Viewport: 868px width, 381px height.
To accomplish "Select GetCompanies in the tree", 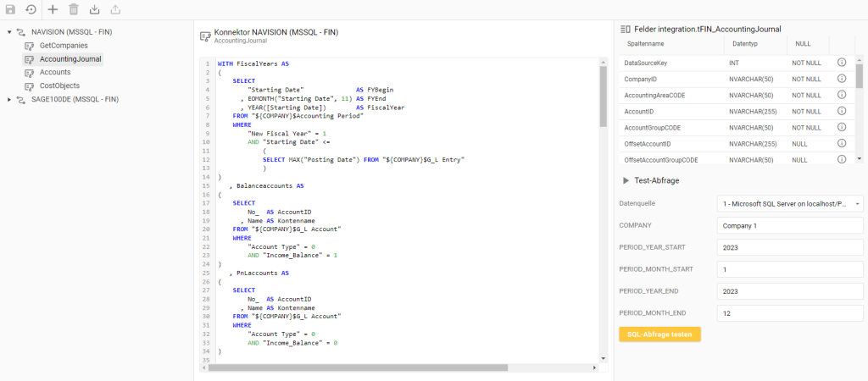I will tap(63, 46).
